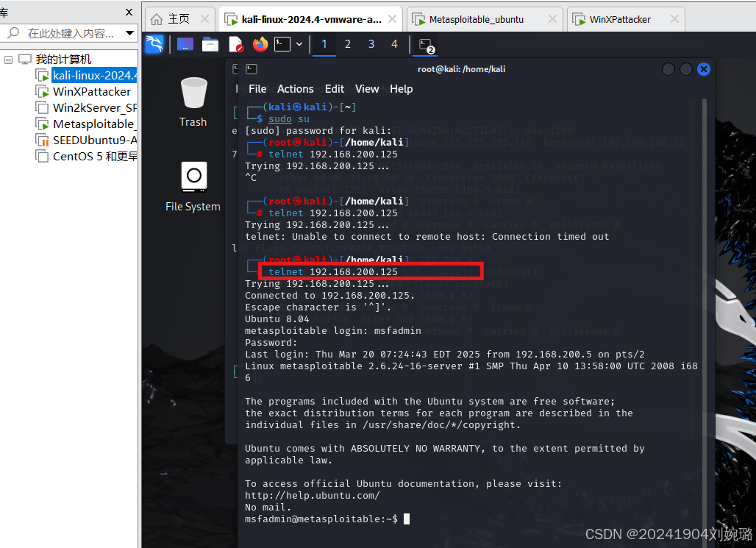756x548 pixels.
Task: Expand the terminal launcher dropdown arrow
Action: tap(299, 44)
